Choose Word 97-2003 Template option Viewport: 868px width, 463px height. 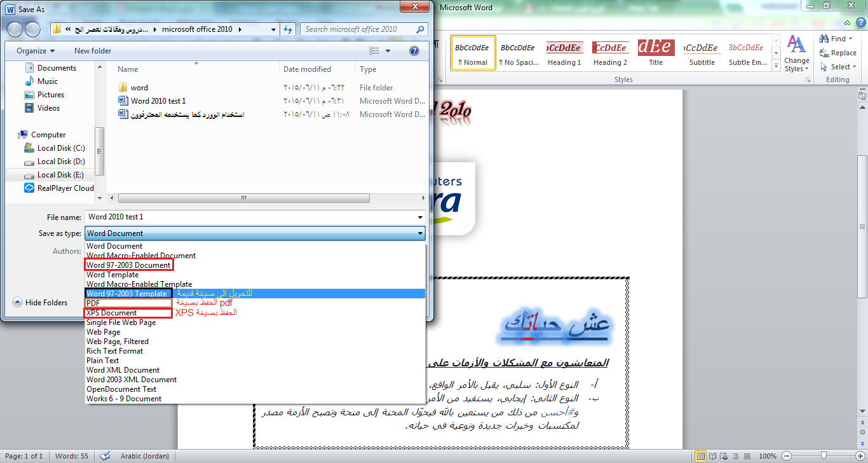(x=255, y=294)
